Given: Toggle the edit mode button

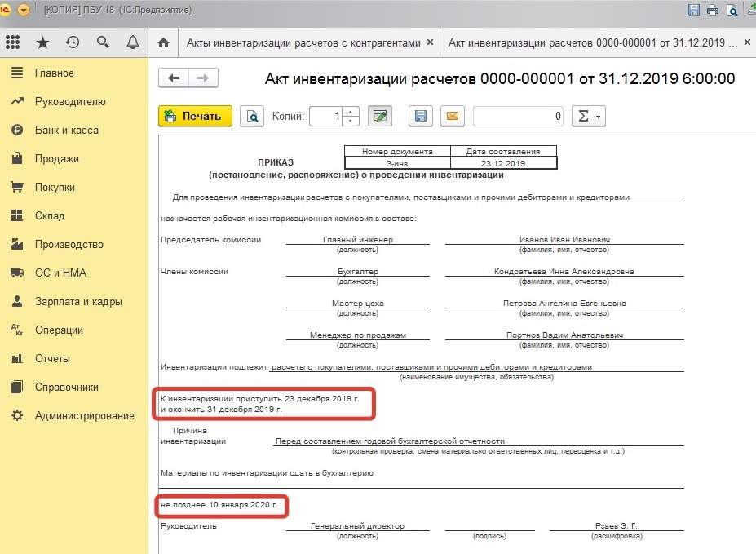Looking at the screenshot, I should point(378,116).
